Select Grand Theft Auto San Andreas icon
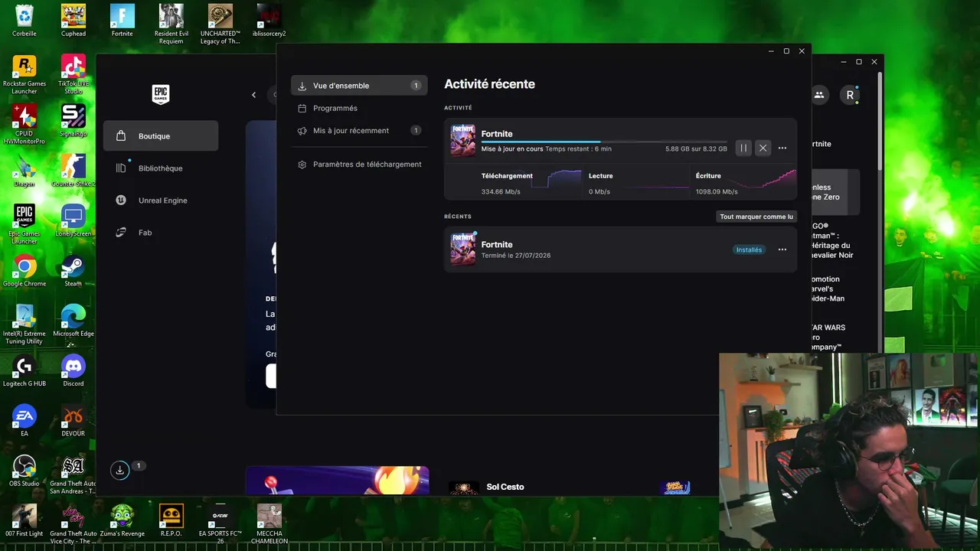 click(x=73, y=474)
